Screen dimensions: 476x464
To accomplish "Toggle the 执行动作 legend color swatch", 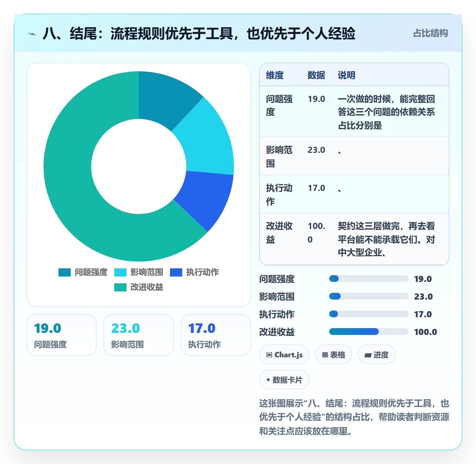I will click(x=176, y=272).
